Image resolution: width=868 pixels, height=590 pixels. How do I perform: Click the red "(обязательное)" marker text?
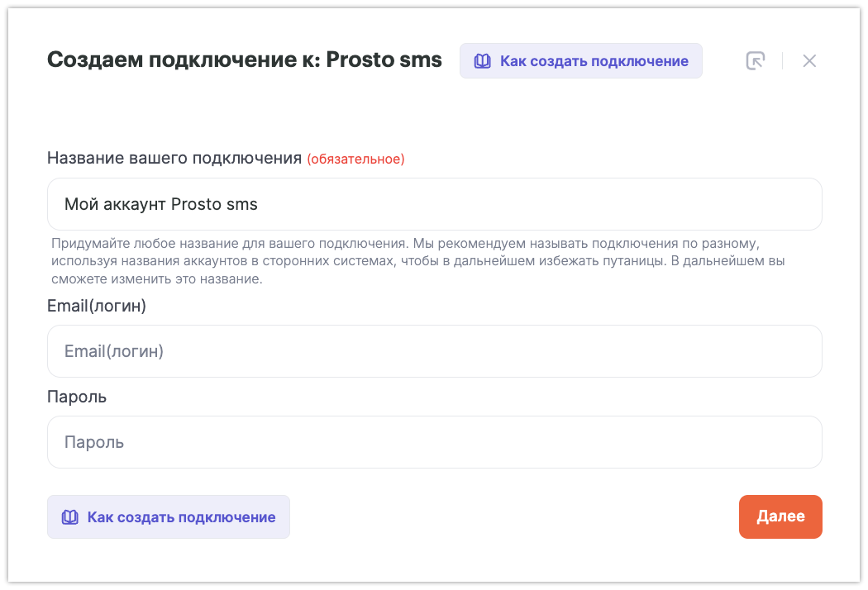(355, 159)
